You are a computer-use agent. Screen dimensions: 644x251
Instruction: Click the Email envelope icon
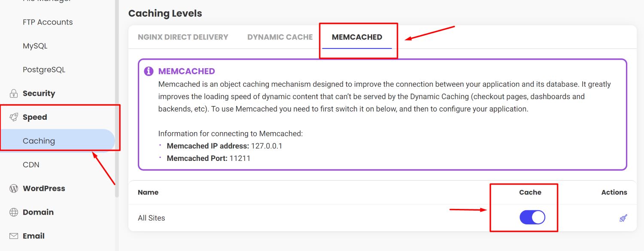point(14,236)
